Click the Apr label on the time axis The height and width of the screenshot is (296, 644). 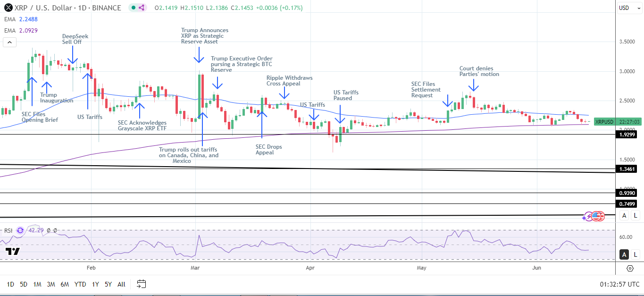coord(310,268)
